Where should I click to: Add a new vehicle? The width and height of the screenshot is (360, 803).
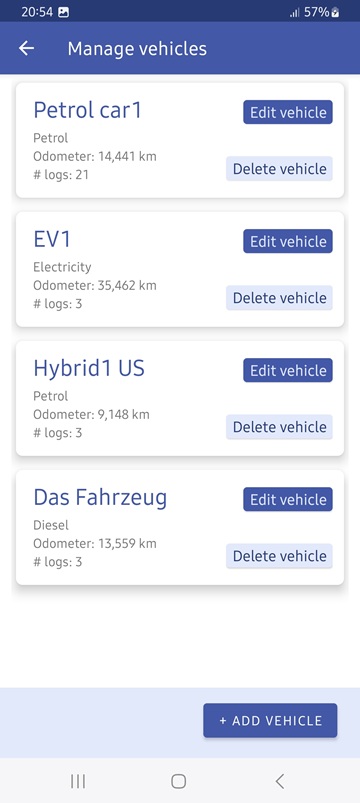[270, 721]
